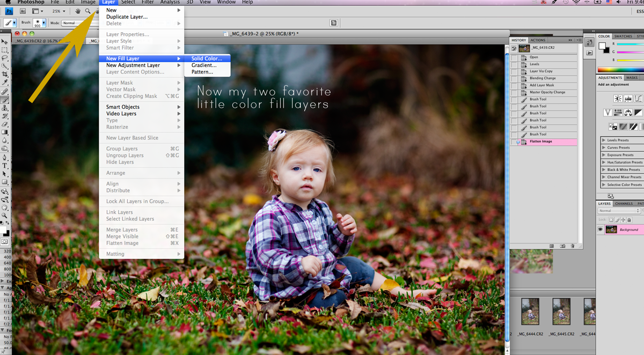Select the Type tool in toolbox
The height and width of the screenshot is (355, 644).
[x=5, y=166]
